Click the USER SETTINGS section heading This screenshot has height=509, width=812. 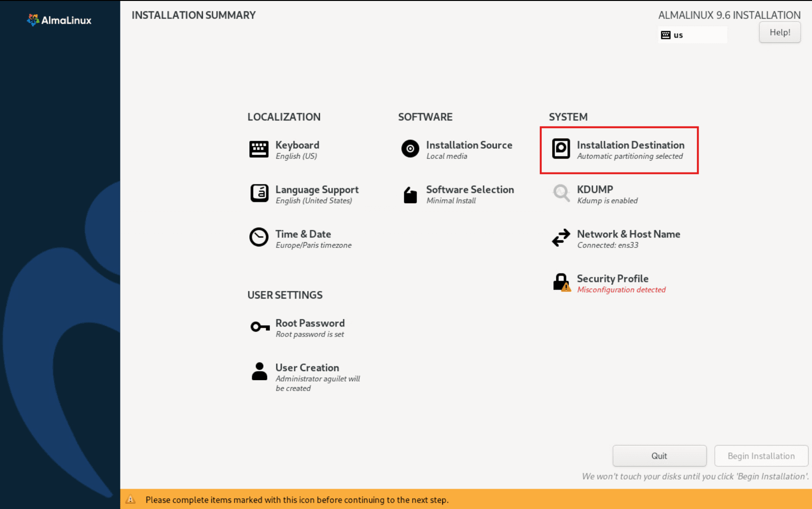pyautogui.click(x=285, y=295)
